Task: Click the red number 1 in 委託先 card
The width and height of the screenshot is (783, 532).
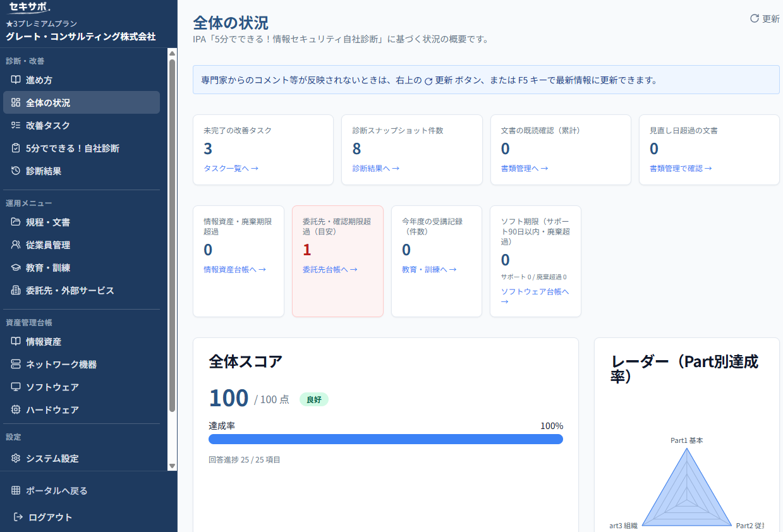Action: tap(307, 250)
